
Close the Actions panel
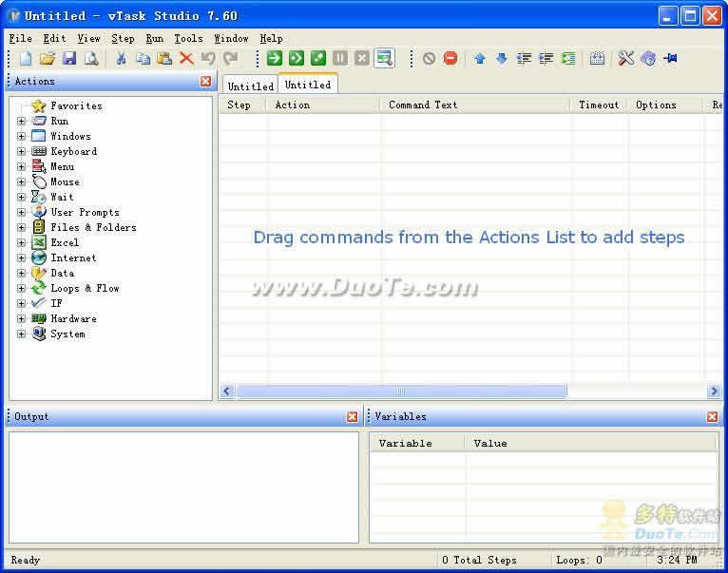(205, 82)
